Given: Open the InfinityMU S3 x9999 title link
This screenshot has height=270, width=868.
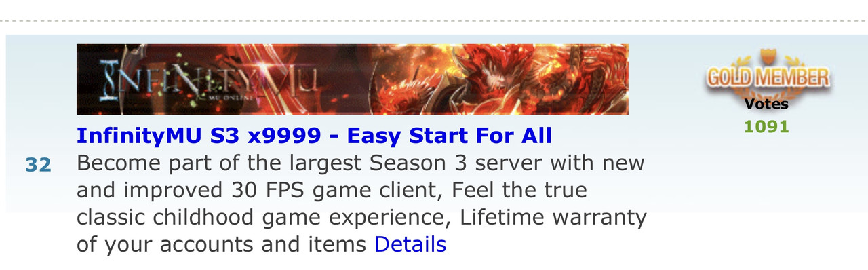Looking at the screenshot, I should (x=314, y=136).
